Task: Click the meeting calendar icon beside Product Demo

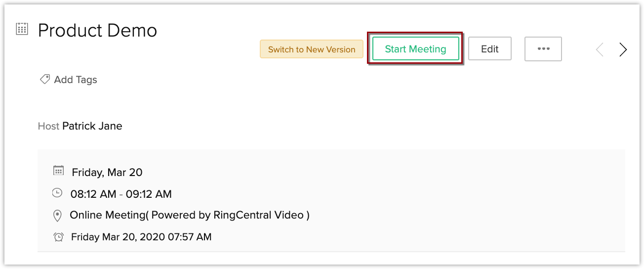Action: [x=22, y=29]
